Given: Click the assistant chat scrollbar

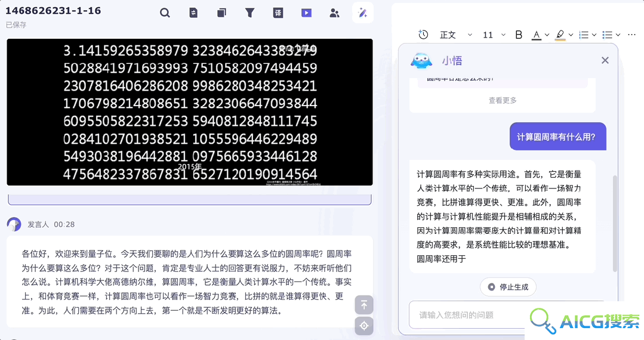Looking at the screenshot, I should coord(615,223).
